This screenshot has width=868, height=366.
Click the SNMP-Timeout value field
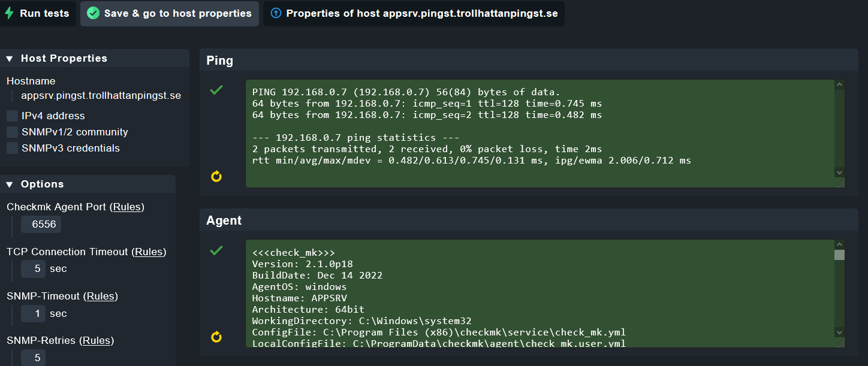33,313
